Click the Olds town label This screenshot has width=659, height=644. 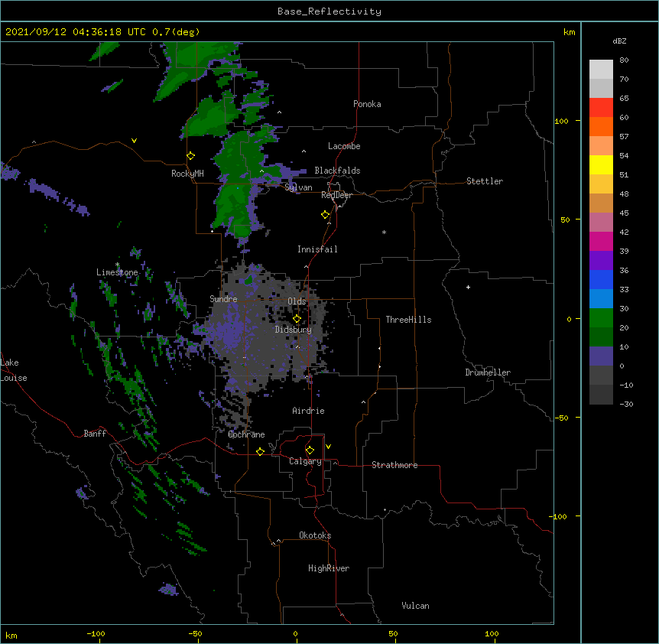click(297, 301)
